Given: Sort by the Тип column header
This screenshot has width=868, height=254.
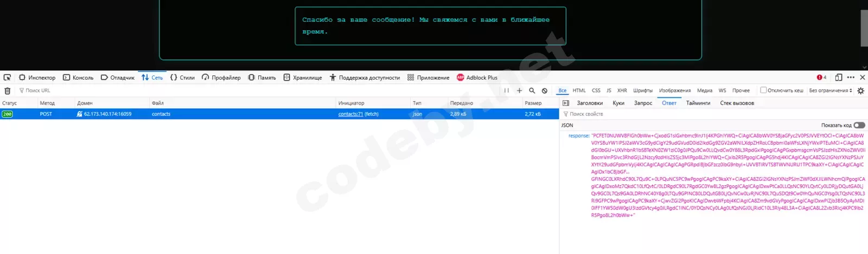Looking at the screenshot, I should click(429, 103).
